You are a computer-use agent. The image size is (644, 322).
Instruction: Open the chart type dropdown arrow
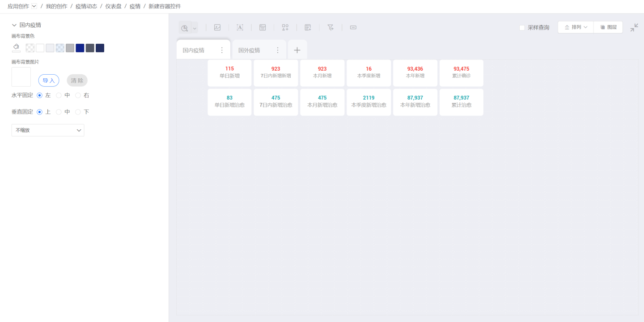click(195, 28)
